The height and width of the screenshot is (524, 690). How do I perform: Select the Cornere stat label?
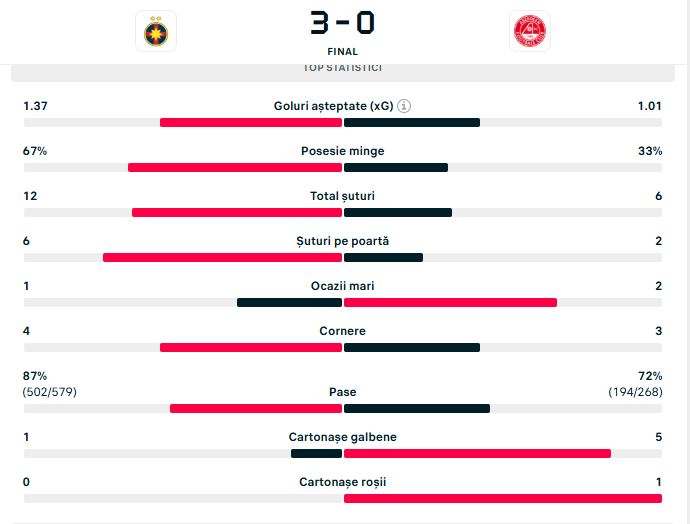click(x=342, y=331)
